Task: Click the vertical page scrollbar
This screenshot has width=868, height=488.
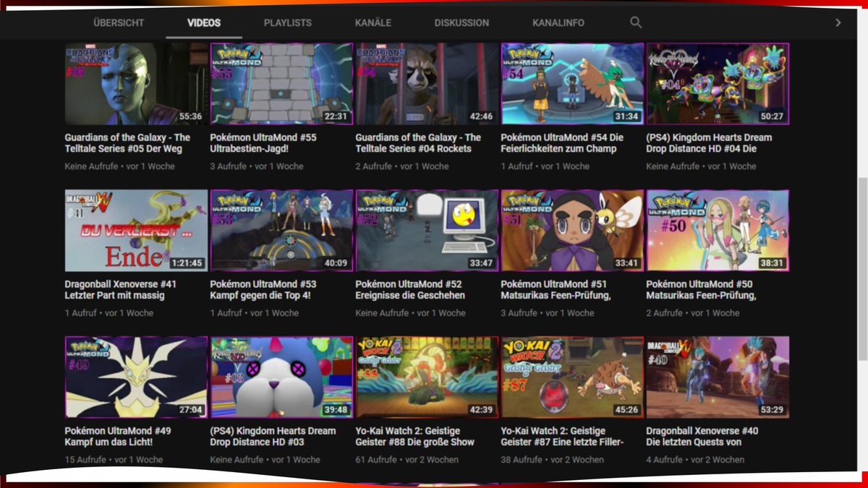Action: tap(861, 267)
